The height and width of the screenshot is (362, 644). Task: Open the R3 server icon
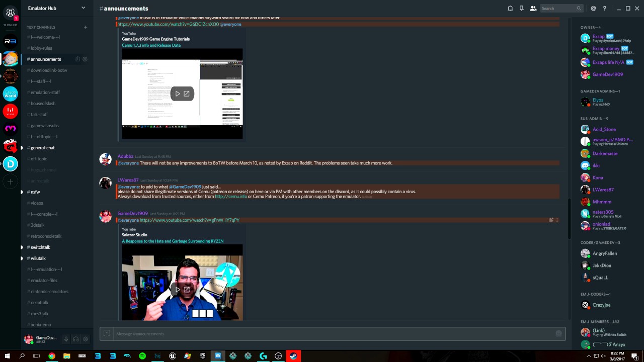[10, 41]
